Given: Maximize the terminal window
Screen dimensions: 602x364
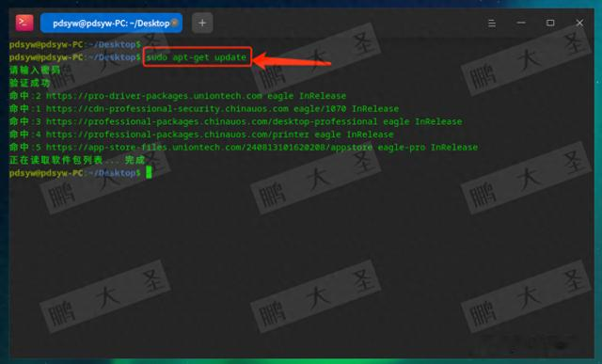Looking at the screenshot, I should coord(550,23).
